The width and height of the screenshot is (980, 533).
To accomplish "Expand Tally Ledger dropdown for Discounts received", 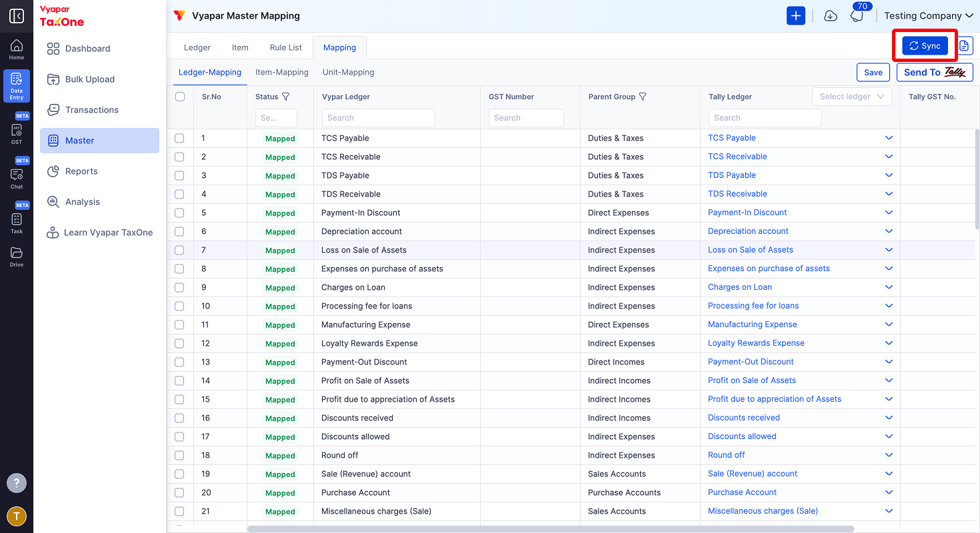I will click(x=889, y=418).
